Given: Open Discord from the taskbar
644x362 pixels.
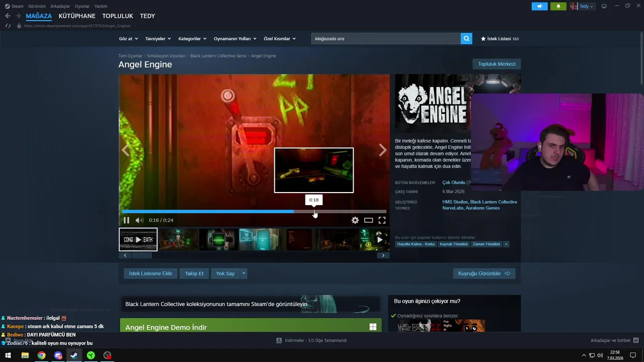Looking at the screenshot, I should pos(58,355).
